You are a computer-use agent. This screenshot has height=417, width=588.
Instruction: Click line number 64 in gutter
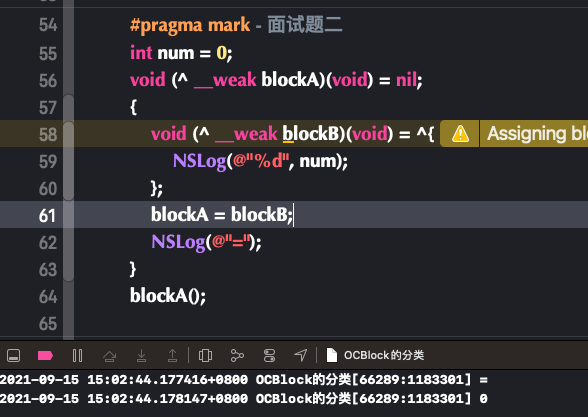click(x=48, y=297)
